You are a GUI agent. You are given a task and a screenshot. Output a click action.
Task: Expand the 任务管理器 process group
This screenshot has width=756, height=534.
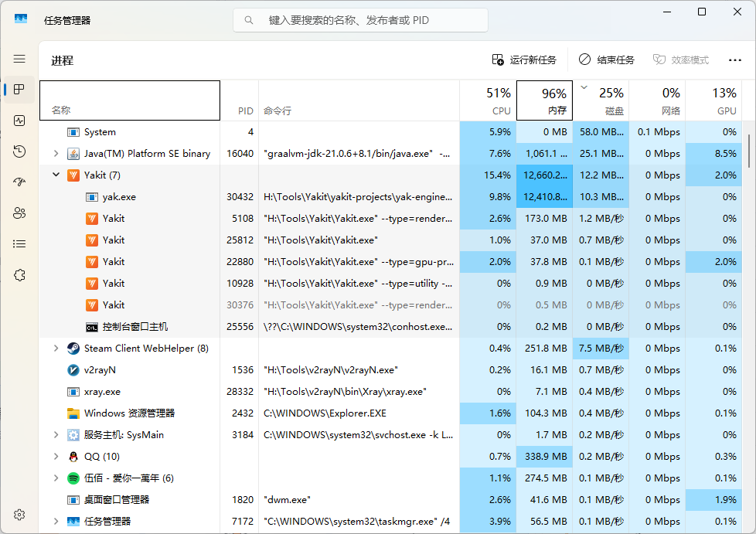(x=56, y=522)
